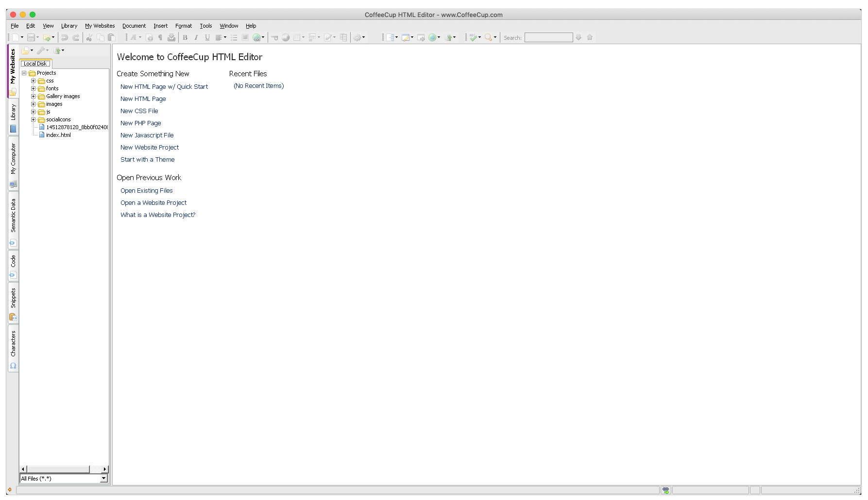
Task: Open the My Websites menu
Action: point(100,26)
